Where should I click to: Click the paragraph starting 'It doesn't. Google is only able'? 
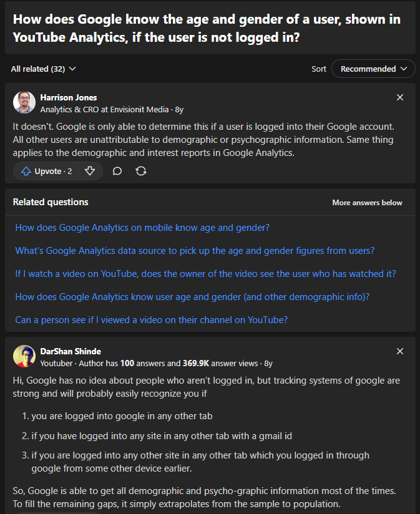click(203, 140)
